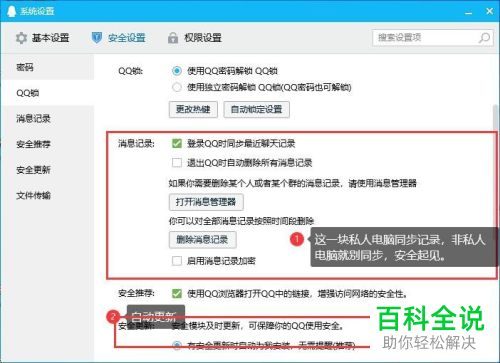Open the 权限设置 tab

(x=195, y=38)
